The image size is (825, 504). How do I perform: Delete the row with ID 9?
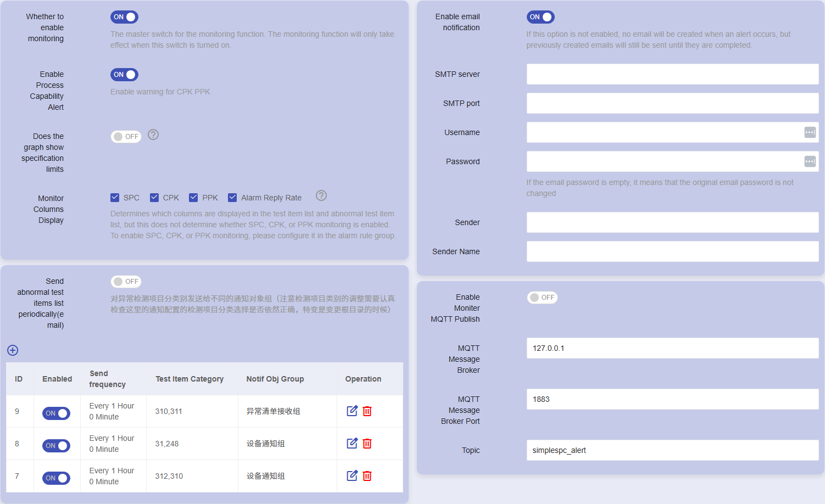pyautogui.click(x=367, y=411)
